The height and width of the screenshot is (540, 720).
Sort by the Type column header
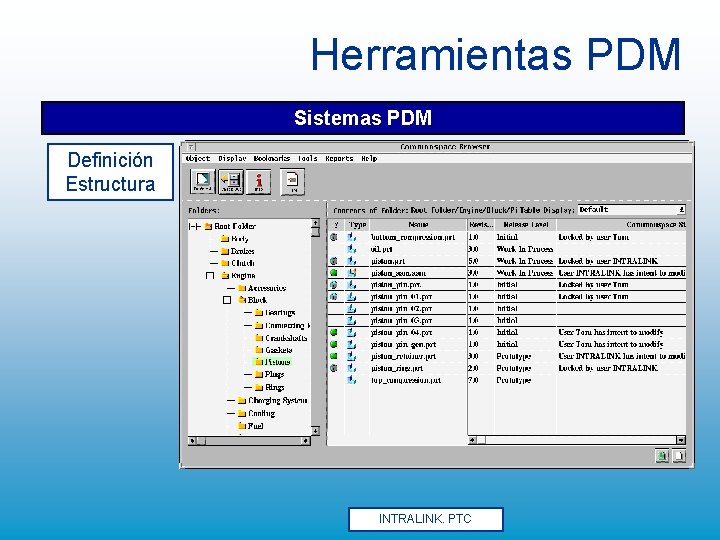357,225
